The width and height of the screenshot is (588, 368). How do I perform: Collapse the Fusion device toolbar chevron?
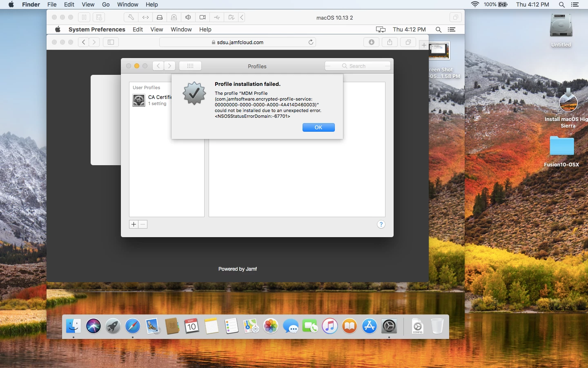coord(242,17)
